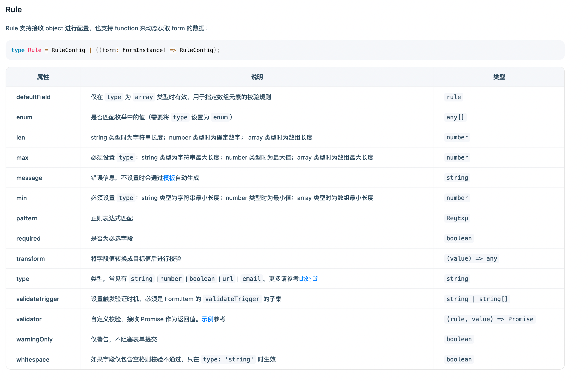Click the (value) => any type tag

(x=471, y=258)
